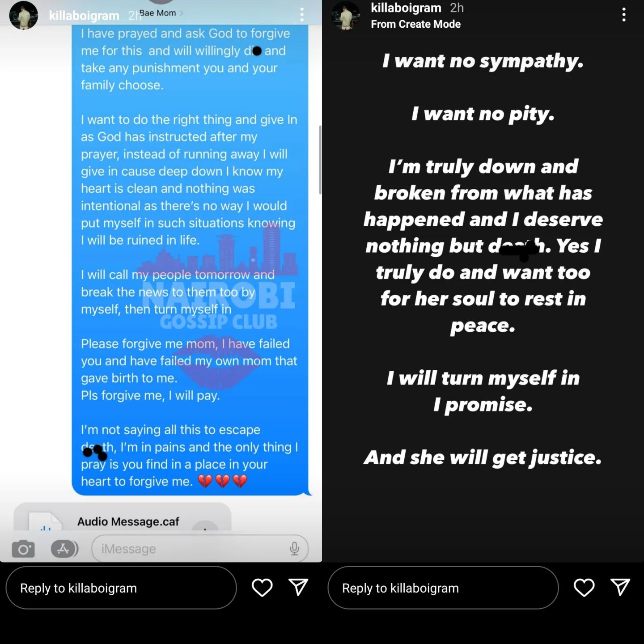Open killaboigram avatar on right story
The image size is (644, 644).
coord(346,15)
